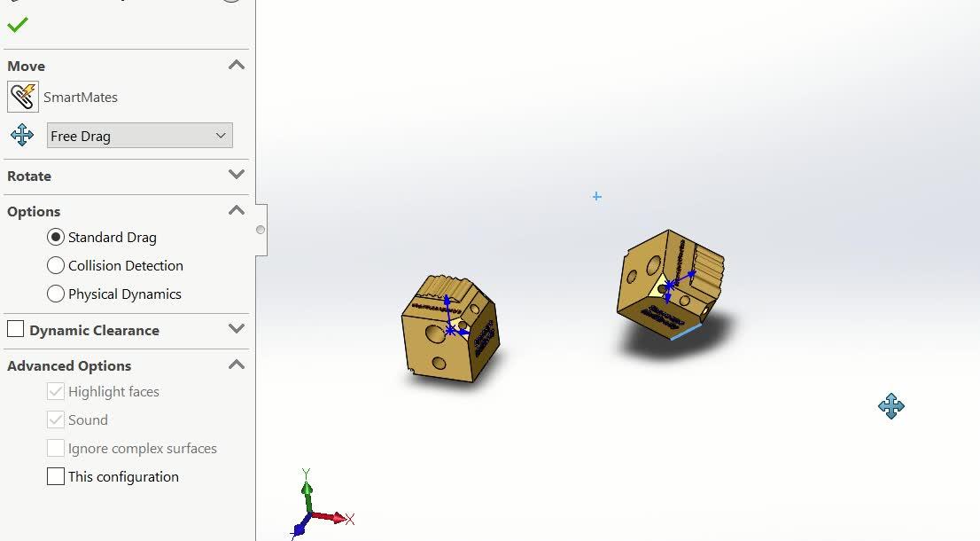Click the blue crosshair marker in the viewport
Screen dimensions: 980x541
[596, 196]
